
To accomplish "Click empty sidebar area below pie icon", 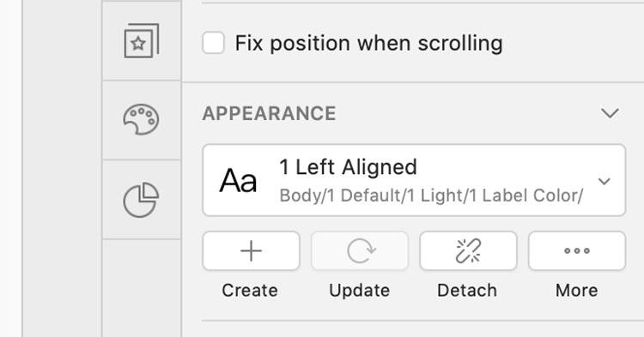I will tap(142, 288).
